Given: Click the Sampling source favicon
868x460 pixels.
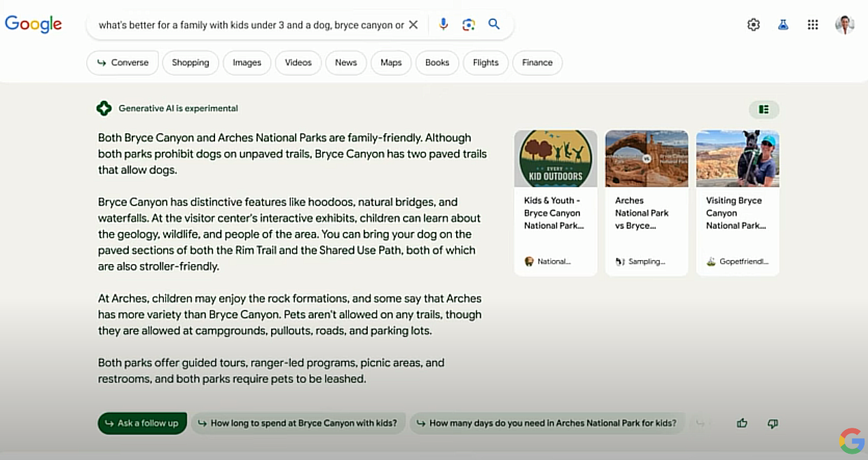Looking at the screenshot, I should click(620, 262).
